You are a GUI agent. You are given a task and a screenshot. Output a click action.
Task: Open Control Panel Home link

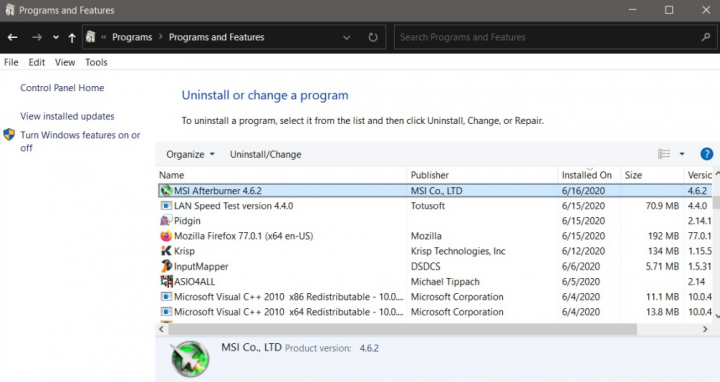click(62, 88)
